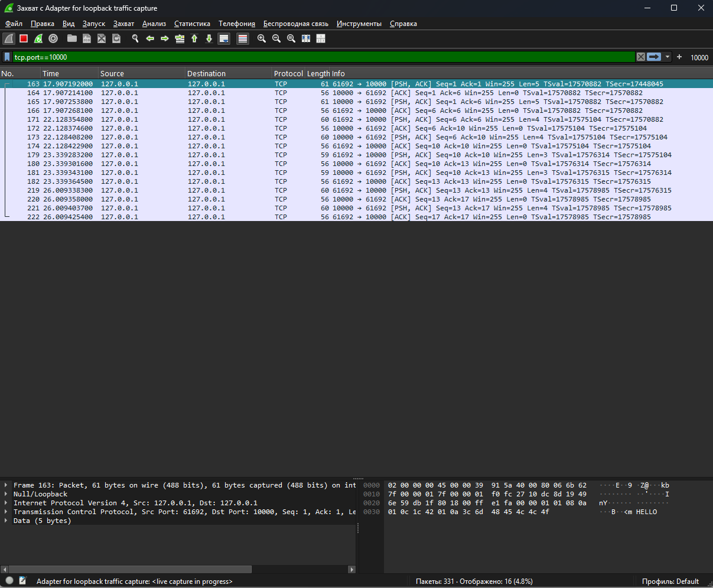This screenshot has width=713, height=588.
Task: Stop the running packet capture
Action: [x=24, y=38]
